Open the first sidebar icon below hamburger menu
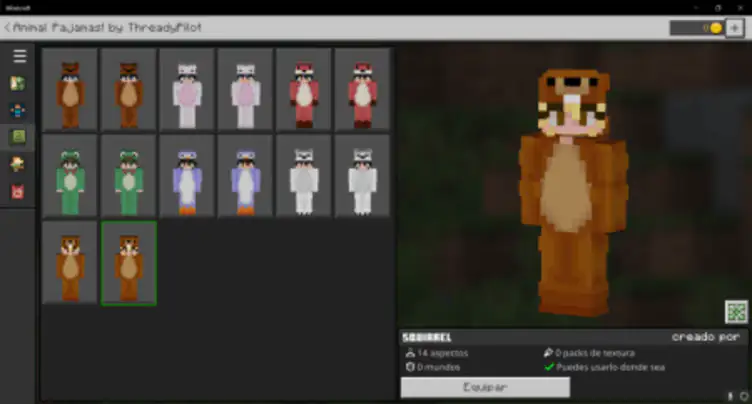Screen dimensions: 752x404 tap(18, 83)
